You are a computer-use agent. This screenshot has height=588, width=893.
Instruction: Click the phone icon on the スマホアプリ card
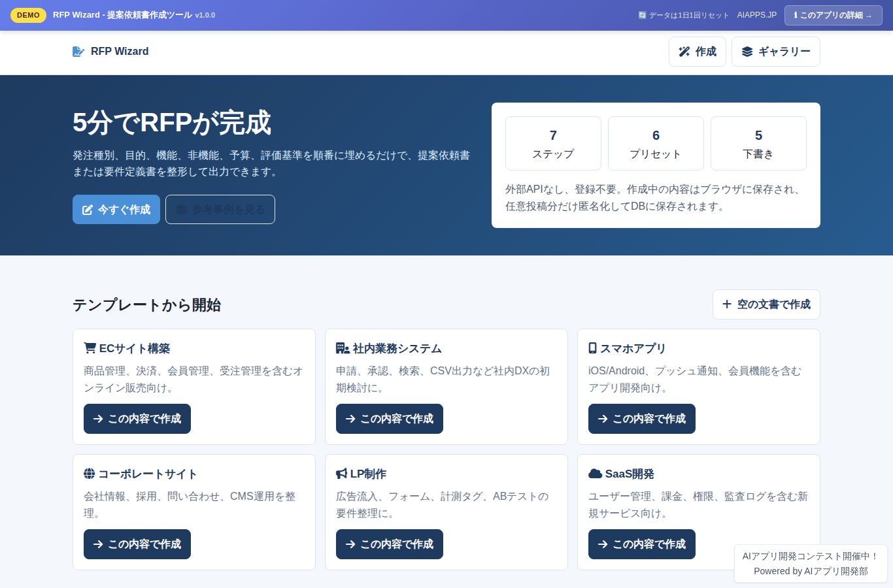point(592,348)
